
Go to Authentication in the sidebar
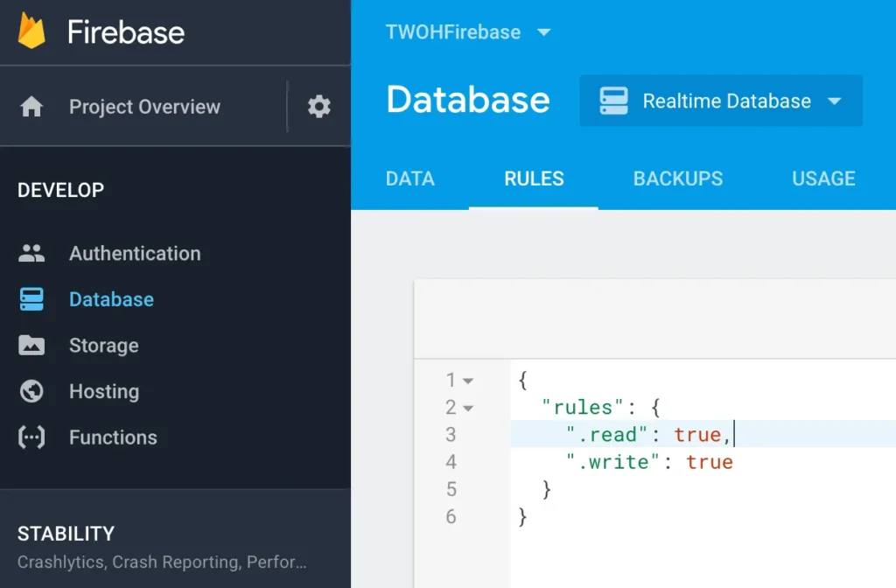(135, 254)
